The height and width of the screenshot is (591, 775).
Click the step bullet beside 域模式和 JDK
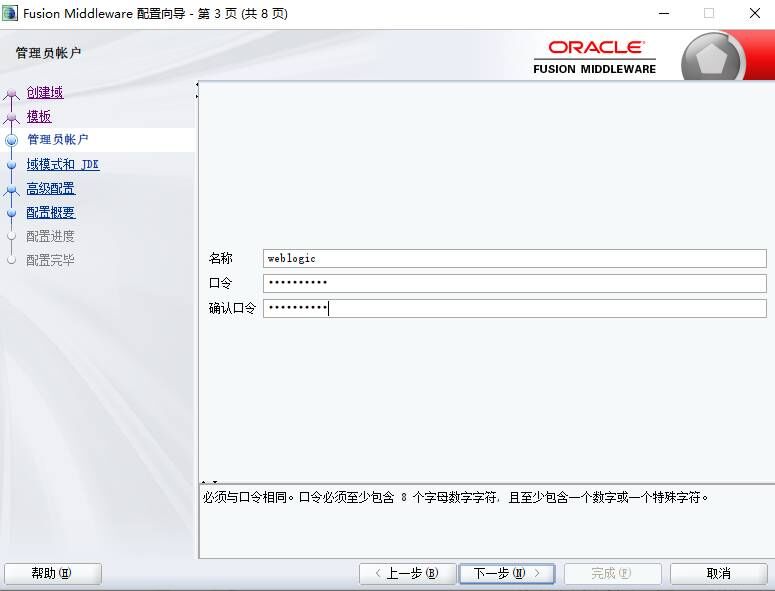click(x=11, y=165)
